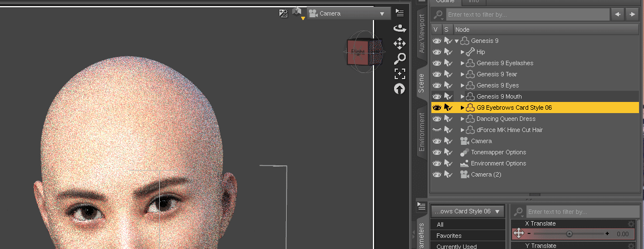Click the X Translate 0.00 value field

(x=623, y=234)
